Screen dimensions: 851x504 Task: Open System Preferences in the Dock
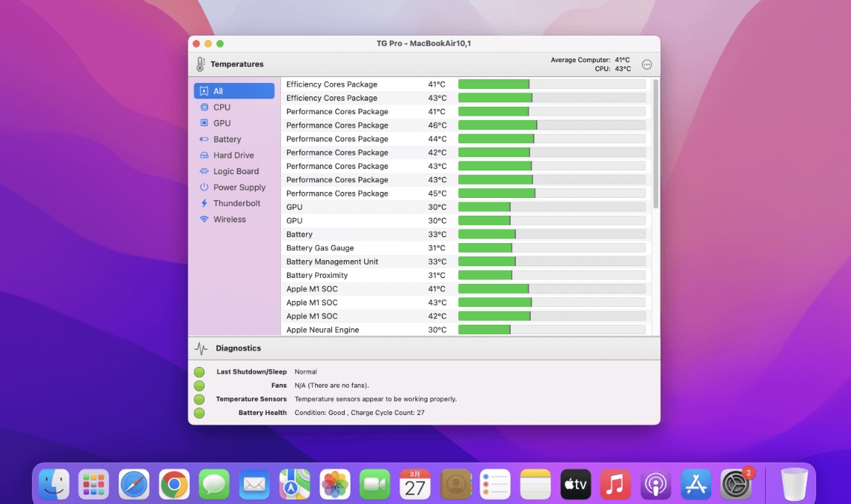pos(736,485)
